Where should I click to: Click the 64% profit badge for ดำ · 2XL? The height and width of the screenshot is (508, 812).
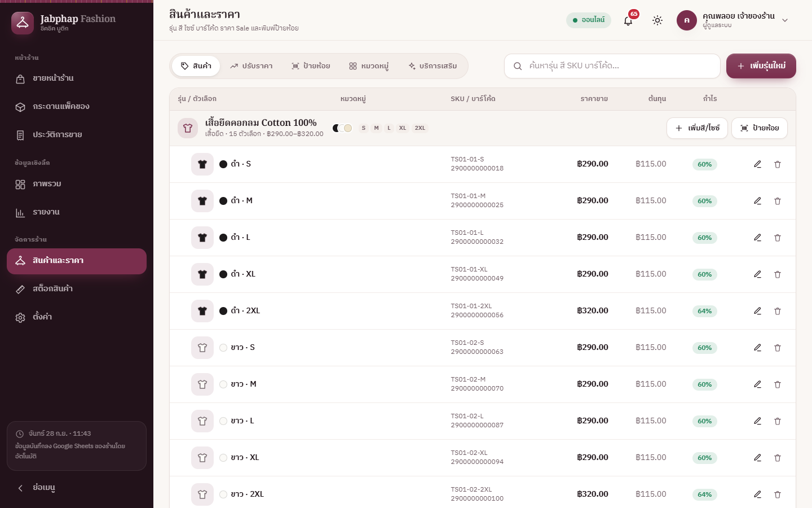coord(704,311)
